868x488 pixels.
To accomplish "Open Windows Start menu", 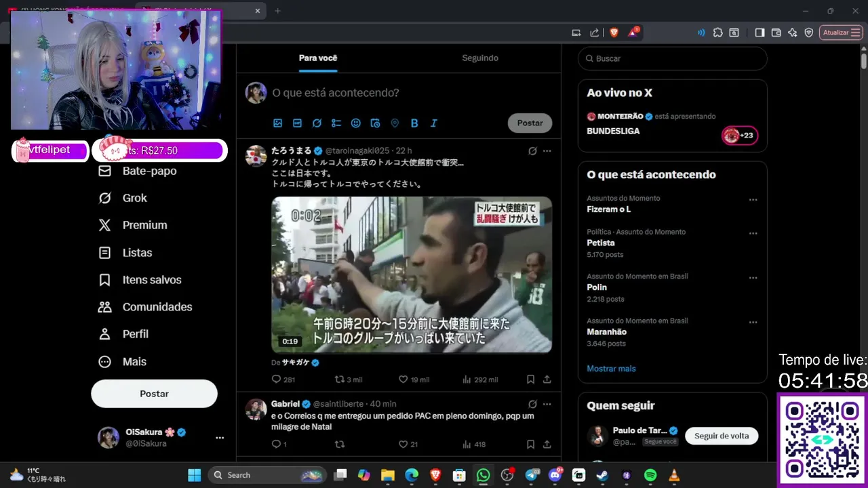I will (x=194, y=475).
